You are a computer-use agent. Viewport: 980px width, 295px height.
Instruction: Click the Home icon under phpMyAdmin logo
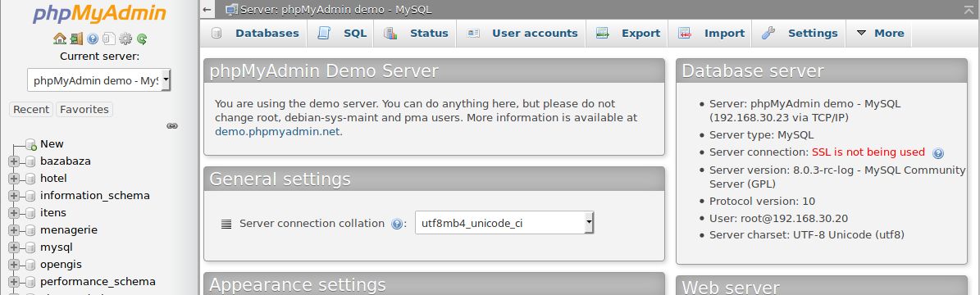(59, 39)
